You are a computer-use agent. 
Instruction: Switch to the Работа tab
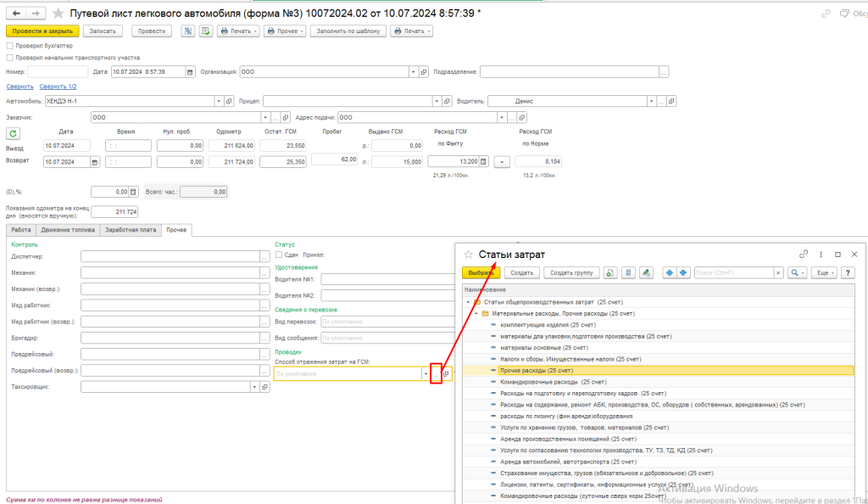(21, 230)
